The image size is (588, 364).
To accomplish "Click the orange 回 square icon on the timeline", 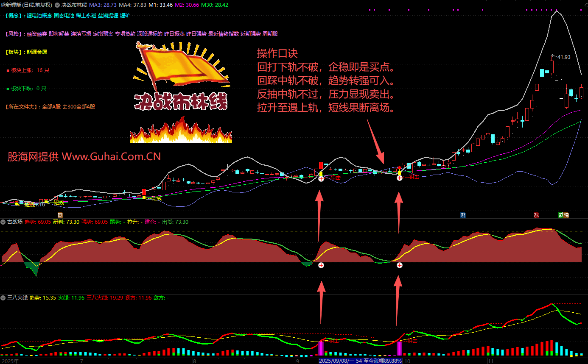I will coord(60,215).
